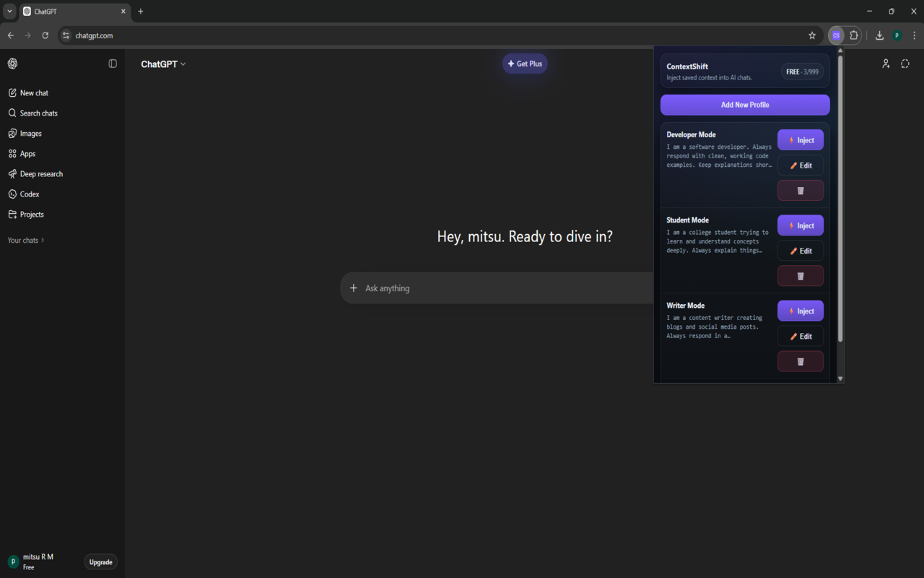Delete the Developer Mode profile
This screenshot has height=578, width=924.
pos(800,191)
